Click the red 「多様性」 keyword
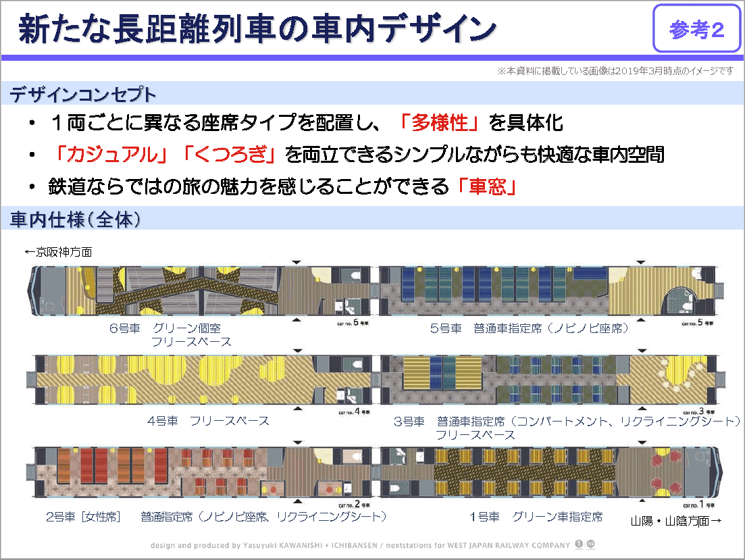 point(439,123)
